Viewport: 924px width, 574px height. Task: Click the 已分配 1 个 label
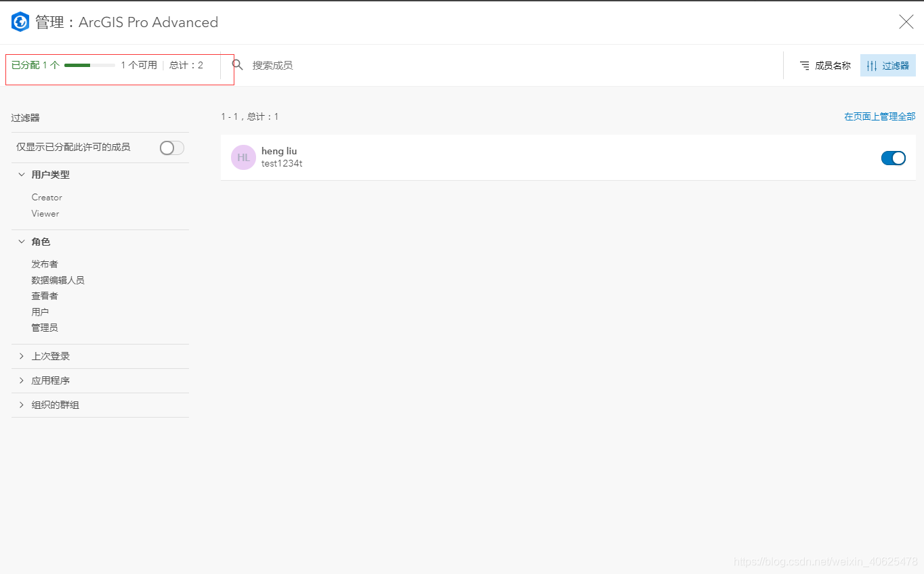point(35,65)
